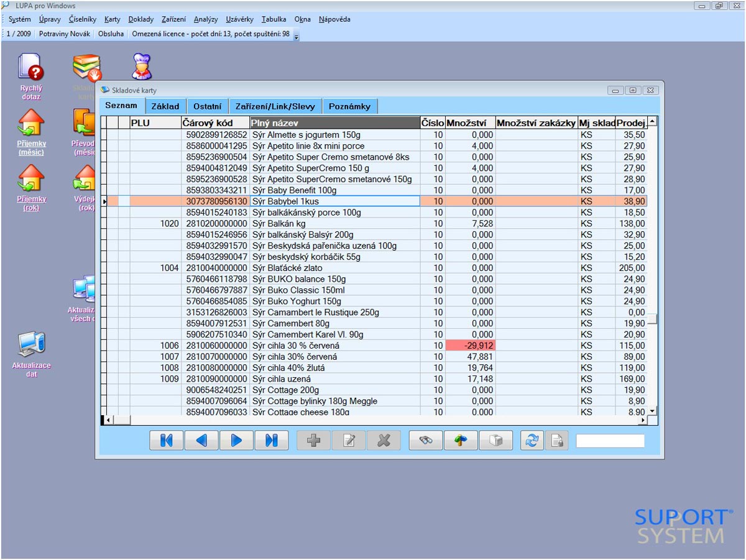Image resolution: width=746 pixels, height=560 pixels.
Task: Open the Tabulka menu
Action: tap(274, 19)
